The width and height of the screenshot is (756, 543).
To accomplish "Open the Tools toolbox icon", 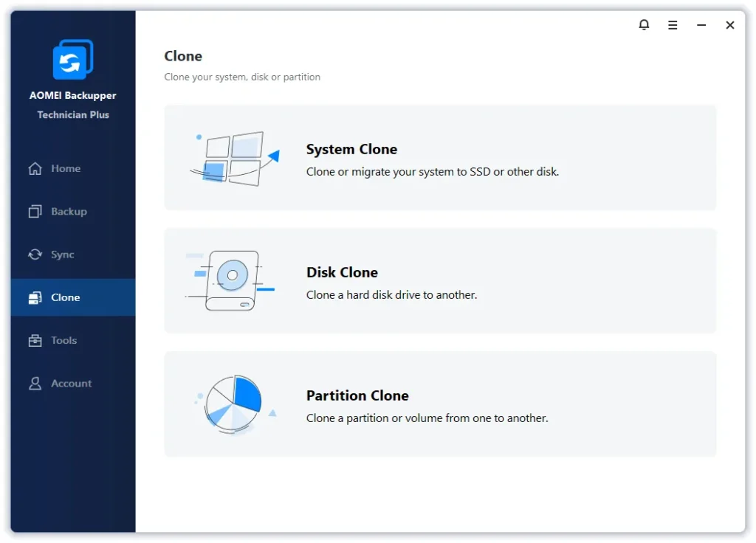I will 35,341.
